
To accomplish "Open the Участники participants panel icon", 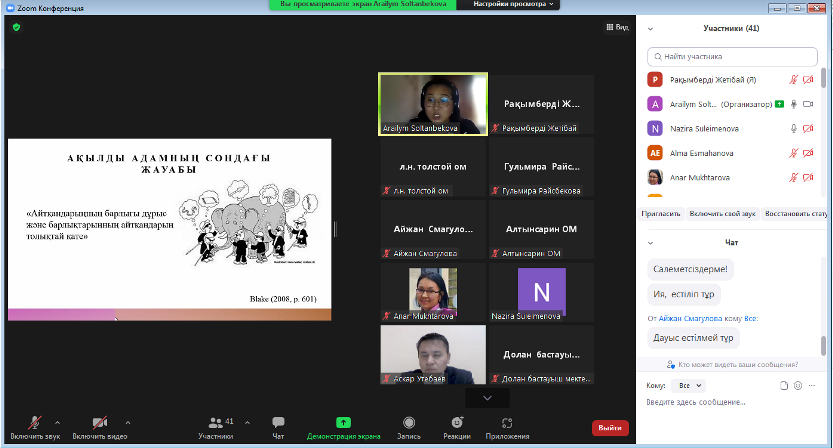I will pyautogui.click(x=215, y=423).
